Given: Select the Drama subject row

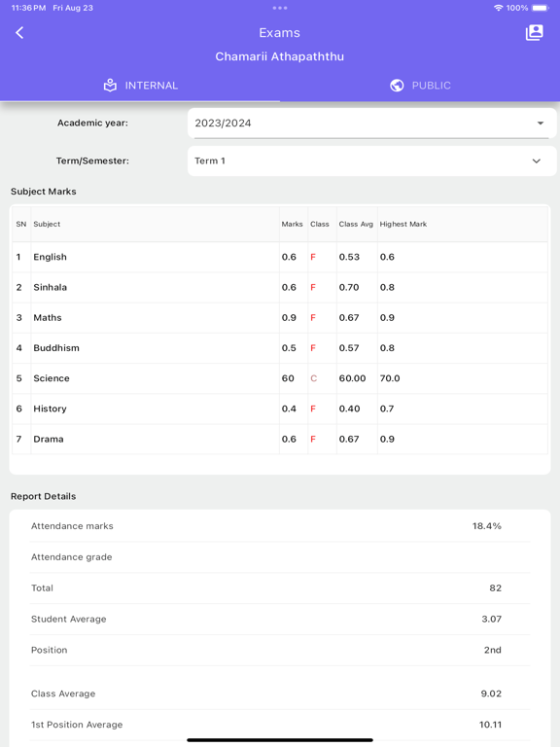Looking at the screenshot, I should pos(280,440).
